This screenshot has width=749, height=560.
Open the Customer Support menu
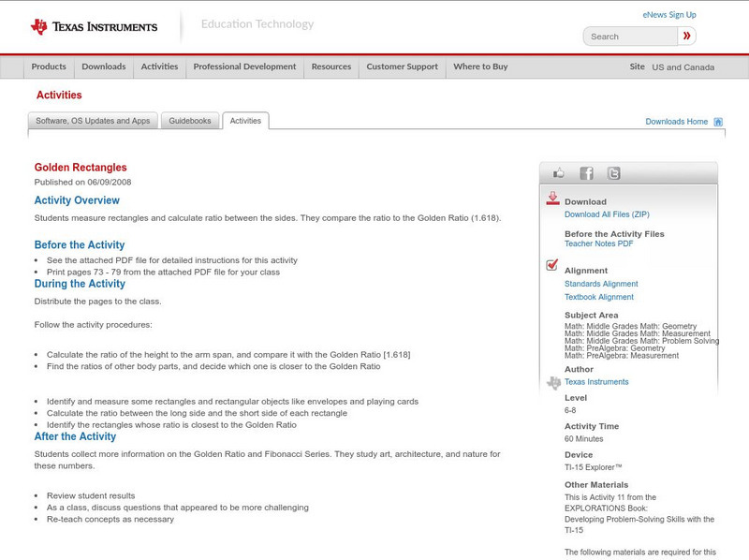point(402,67)
